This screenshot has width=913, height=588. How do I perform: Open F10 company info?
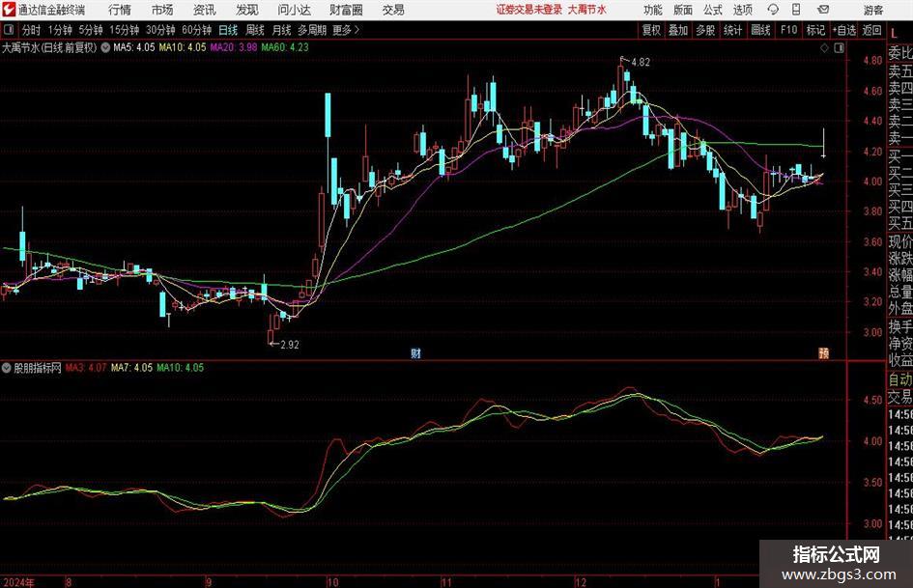coord(788,30)
